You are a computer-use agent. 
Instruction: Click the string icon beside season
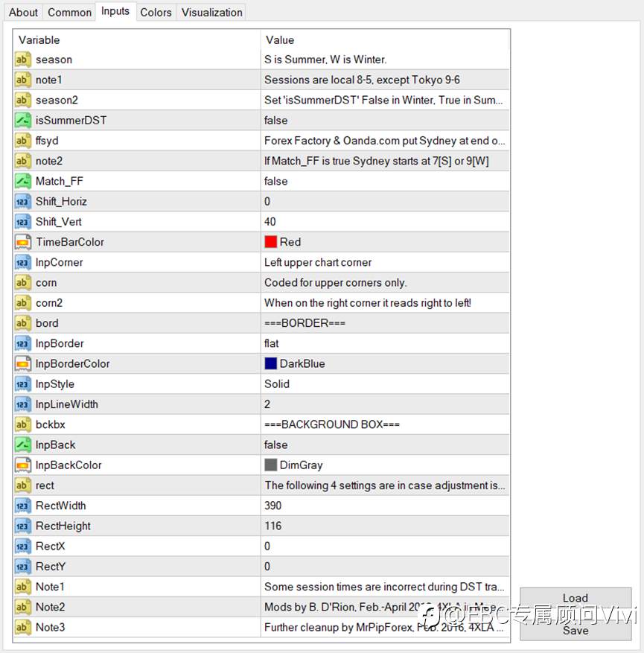(22, 60)
